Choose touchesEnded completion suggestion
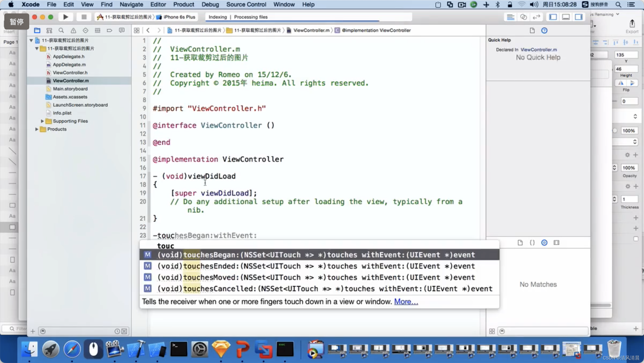Viewport: 644px width, 363px height. [319, 266]
